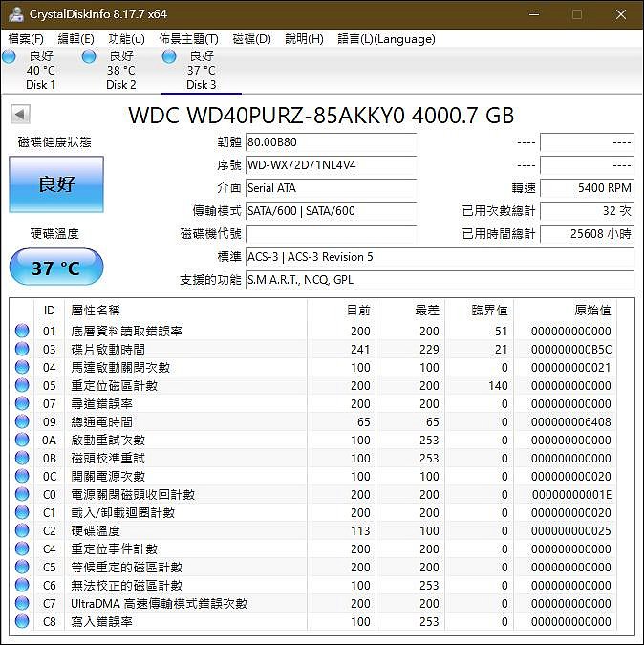This screenshot has height=645, width=644.
Task: Click the large 良好 health status button
Action: 56,184
